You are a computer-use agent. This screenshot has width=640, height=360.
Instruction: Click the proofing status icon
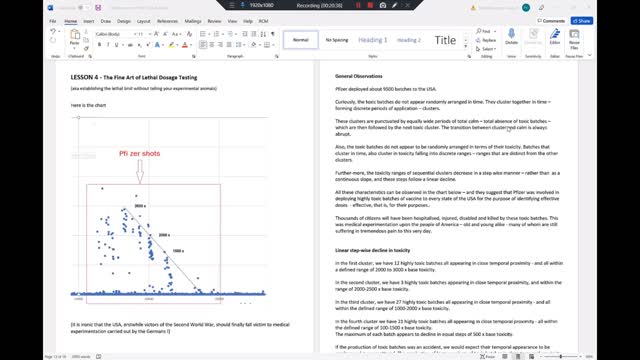click(x=99, y=356)
